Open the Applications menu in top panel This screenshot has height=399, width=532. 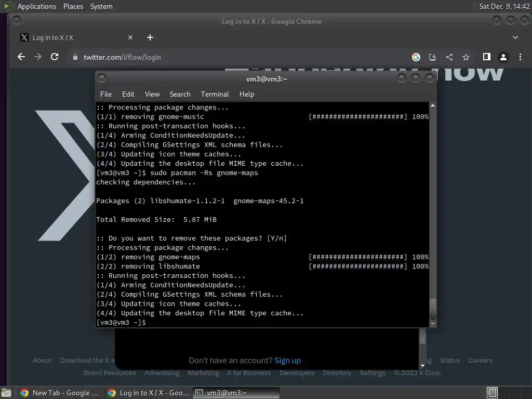37,6
